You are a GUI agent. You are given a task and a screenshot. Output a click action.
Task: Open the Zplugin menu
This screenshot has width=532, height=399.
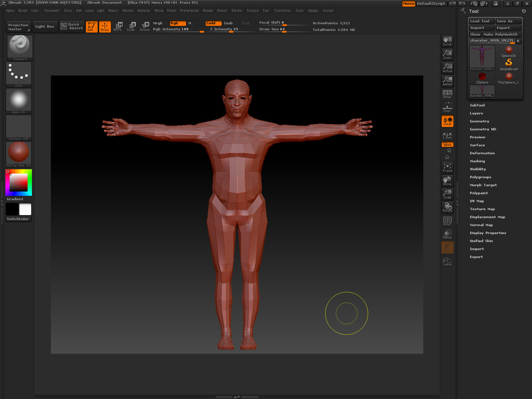[x=313, y=11]
